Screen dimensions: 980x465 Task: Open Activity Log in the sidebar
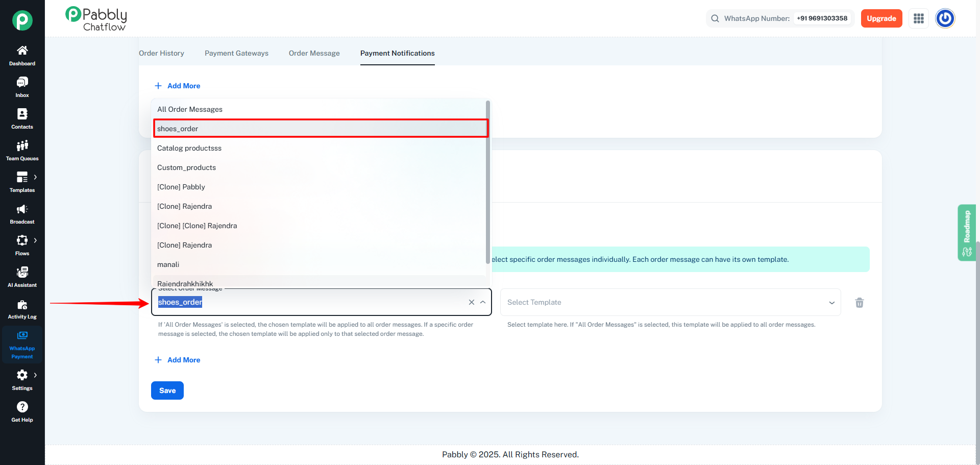(22, 309)
